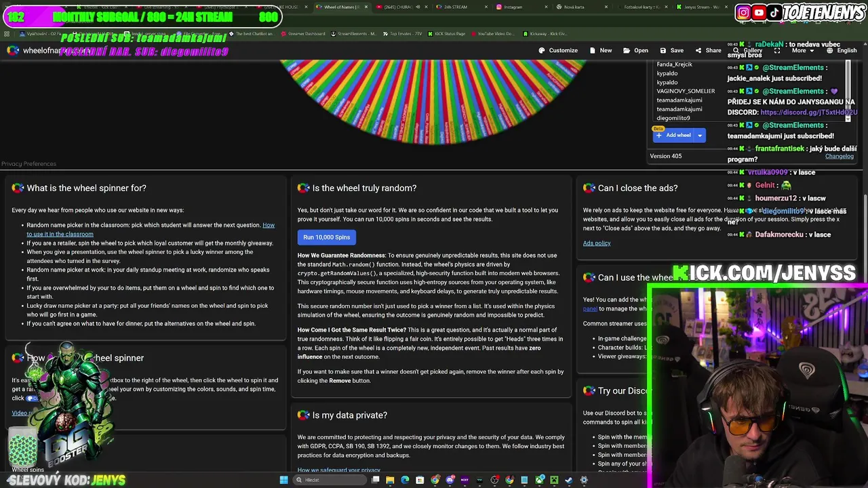The image size is (868, 488).
Task: Create a New wheel
Action: (601, 50)
